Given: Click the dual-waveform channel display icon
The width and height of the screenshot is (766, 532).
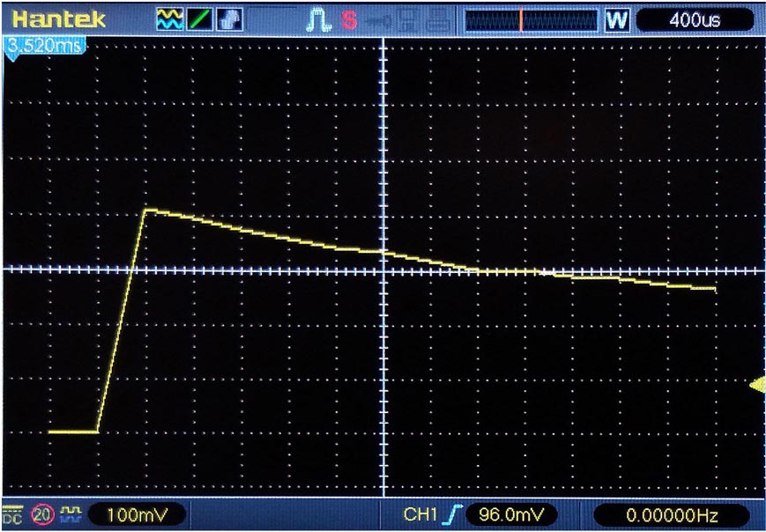Looking at the screenshot, I should pos(169,20).
